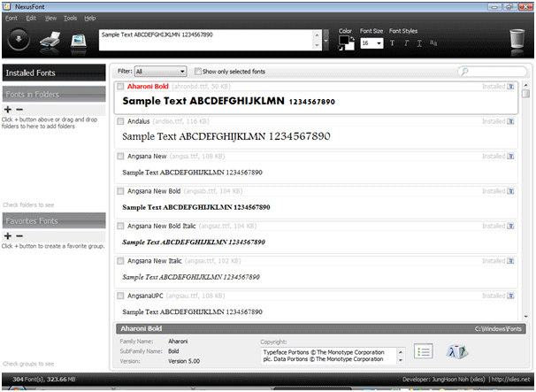Click the Version 5.00 value

click(184, 361)
